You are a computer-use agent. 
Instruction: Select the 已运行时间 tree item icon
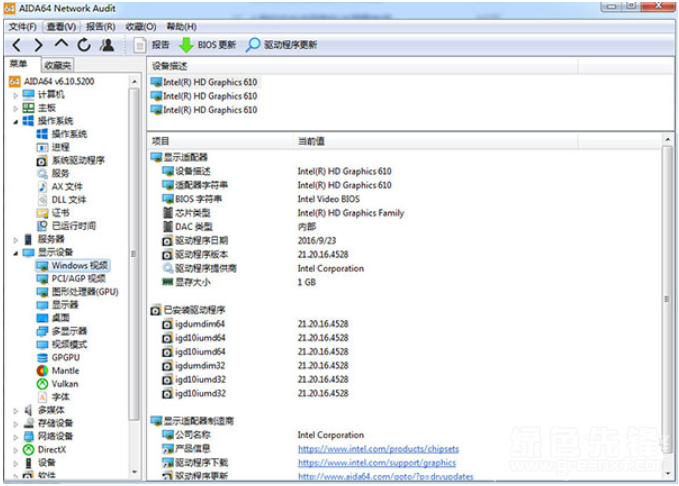(42, 226)
